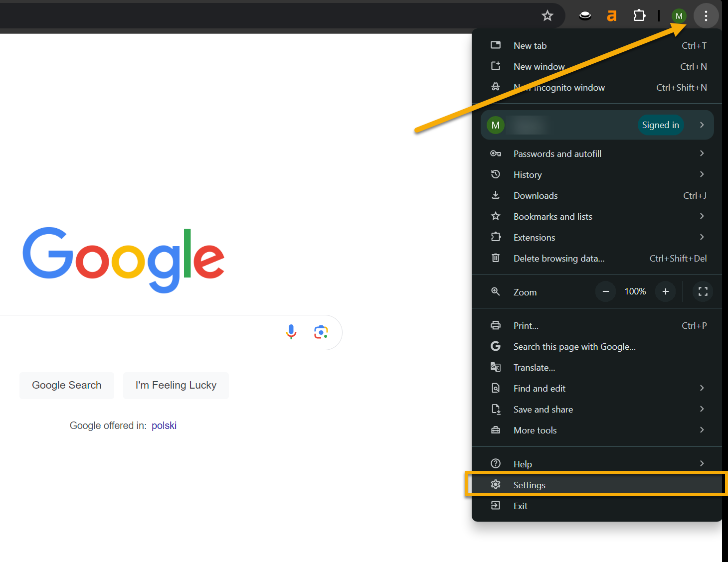This screenshot has width=728, height=562.
Task: Open Downloads from the menu
Action: (597, 195)
